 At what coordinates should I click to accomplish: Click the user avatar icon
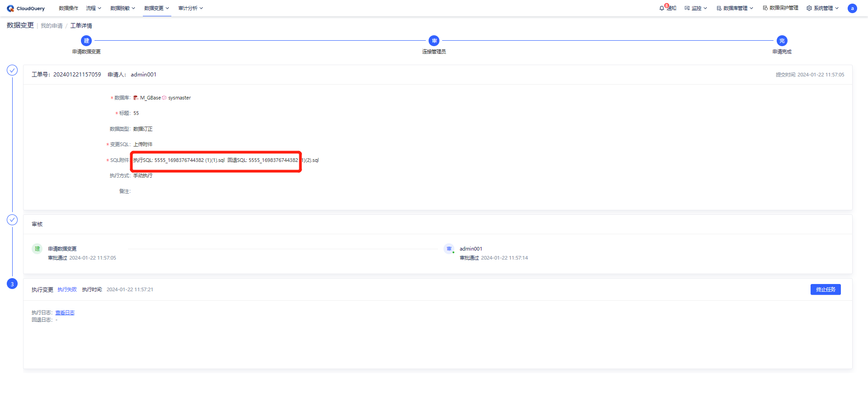click(x=852, y=8)
